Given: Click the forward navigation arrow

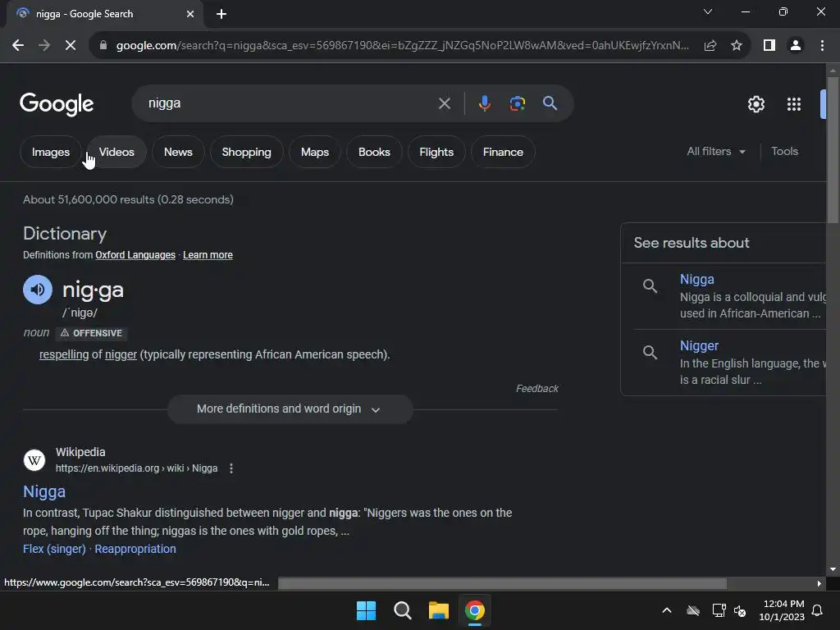Looking at the screenshot, I should coord(44,46).
